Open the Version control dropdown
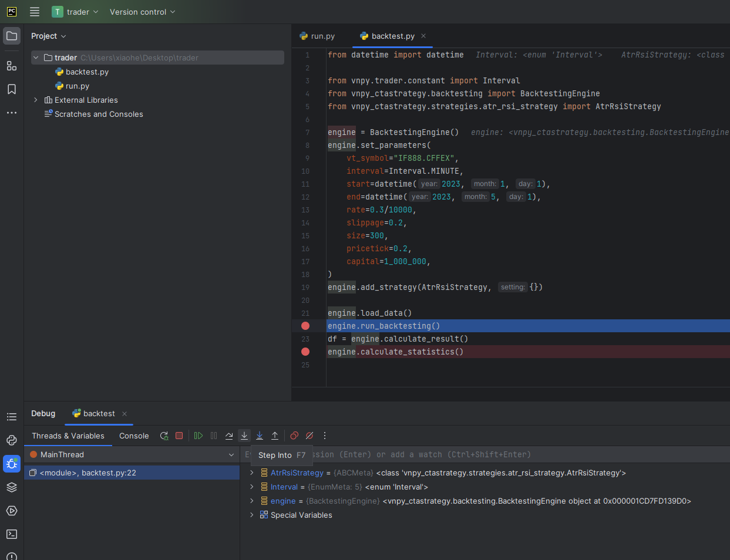 143,12
